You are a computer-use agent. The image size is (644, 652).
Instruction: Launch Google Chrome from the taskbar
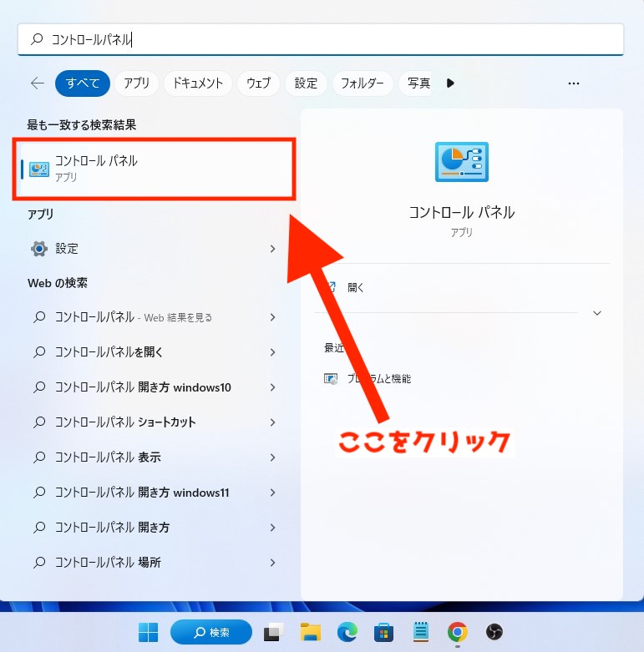pyautogui.click(x=457, y=632)
